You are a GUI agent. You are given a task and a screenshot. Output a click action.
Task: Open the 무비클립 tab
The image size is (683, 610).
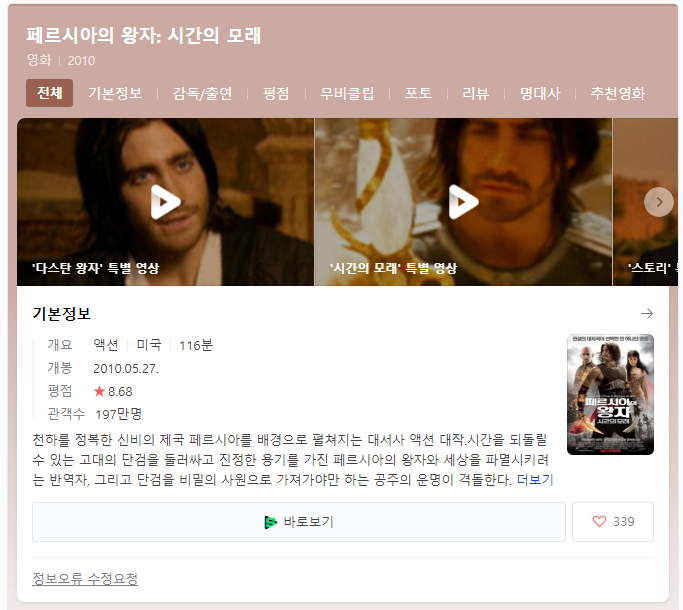coord(347,93)
